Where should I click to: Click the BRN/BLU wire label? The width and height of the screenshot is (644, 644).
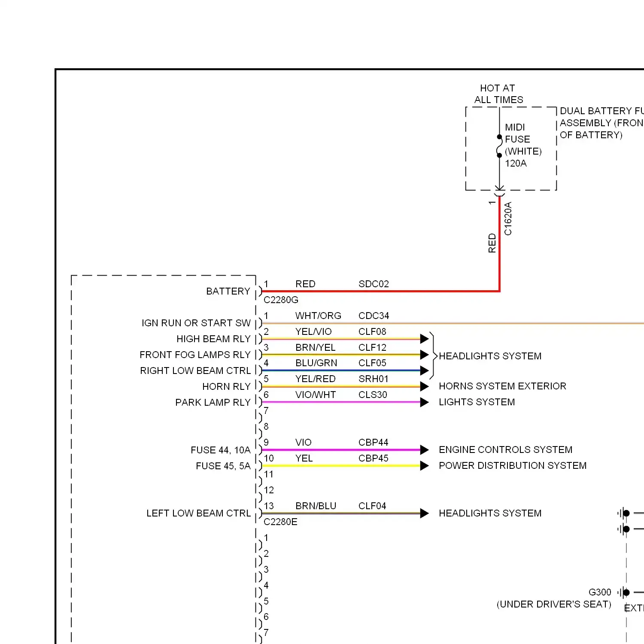coord(316,506)
